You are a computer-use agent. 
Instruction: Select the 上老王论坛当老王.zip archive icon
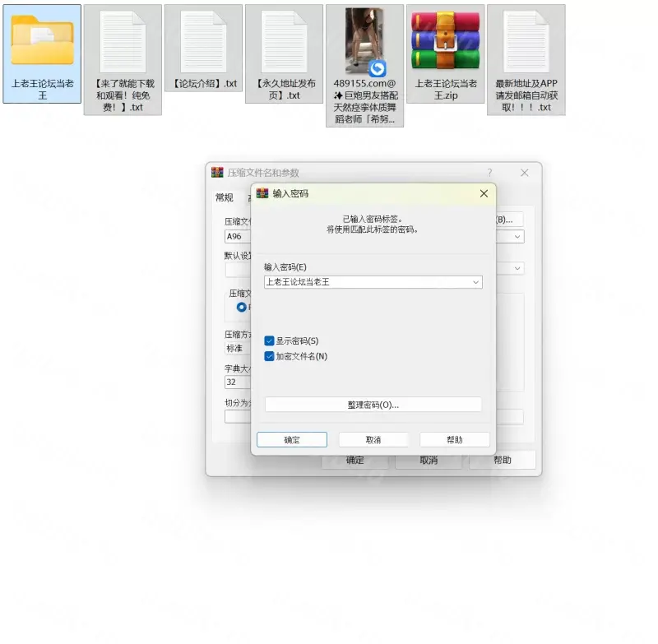445,40
